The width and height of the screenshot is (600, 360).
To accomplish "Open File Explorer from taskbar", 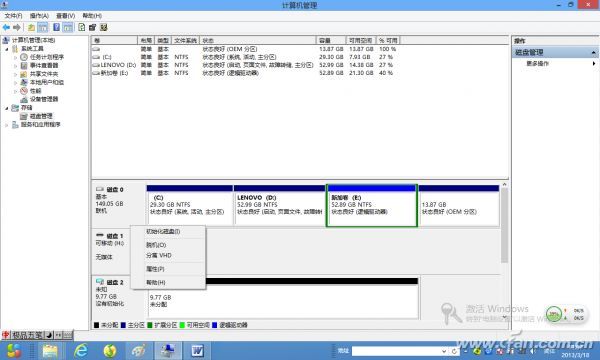I will click(50, 350).
